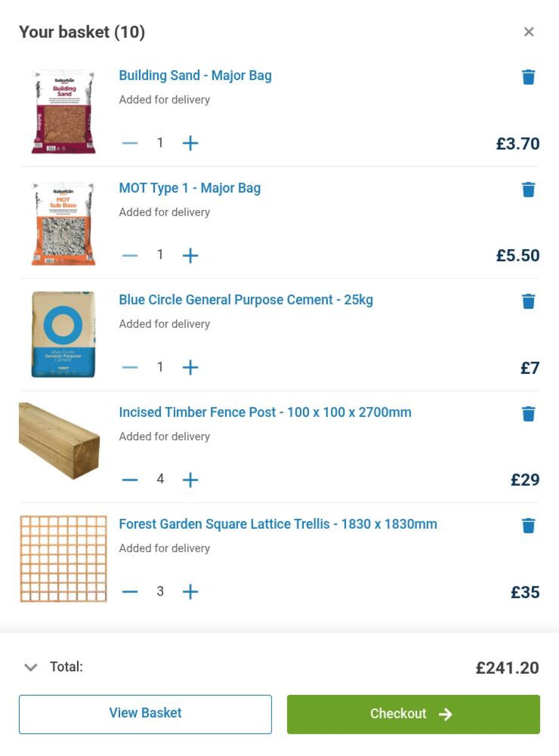Click the timber fence post thumbnail
This screenshot has height=756, width=559.
click(60, 440)
